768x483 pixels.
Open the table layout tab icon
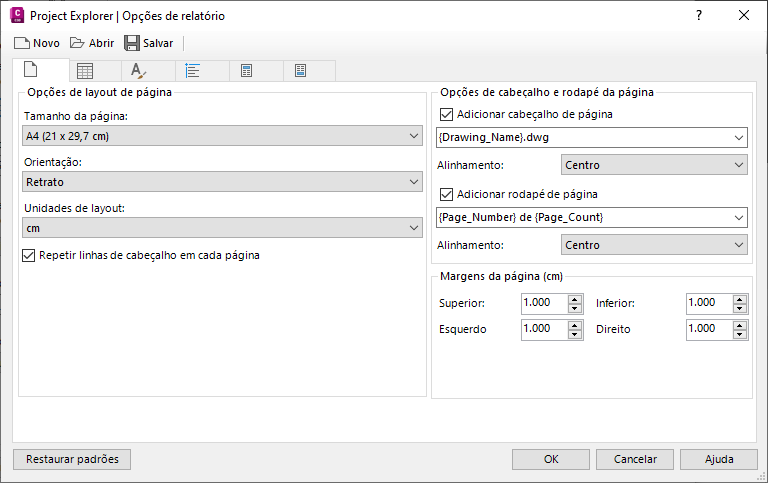(86, 71)
